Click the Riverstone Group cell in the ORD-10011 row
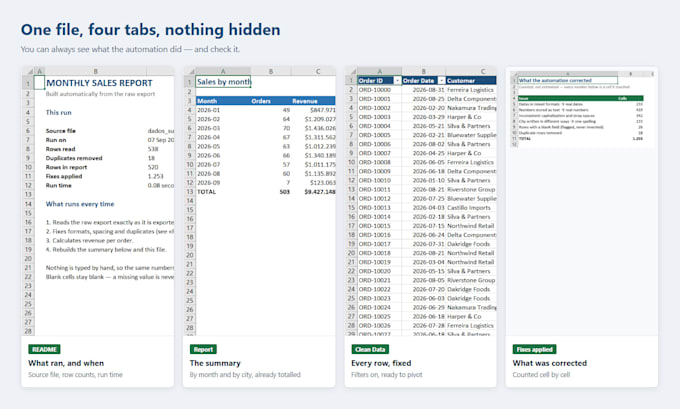Viewport: 680px width, 409px height. click(471, 190)
